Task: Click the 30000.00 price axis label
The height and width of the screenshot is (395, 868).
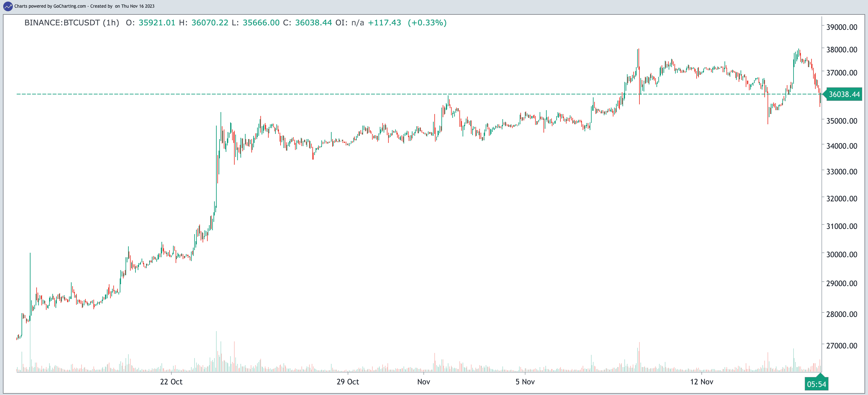Action: 842,254
